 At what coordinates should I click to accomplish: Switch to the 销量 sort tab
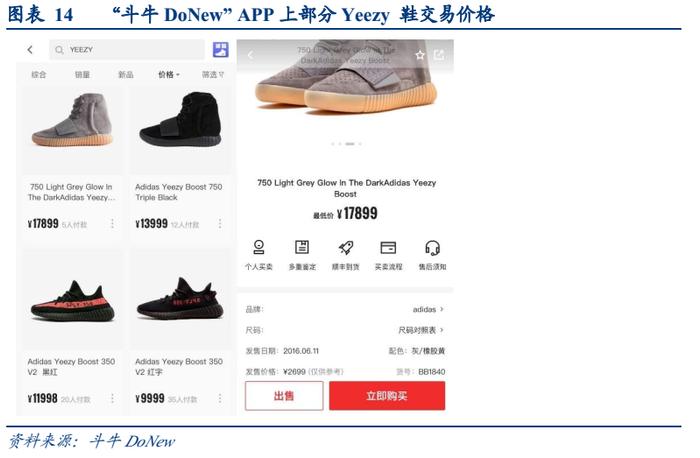pos(82,75)
